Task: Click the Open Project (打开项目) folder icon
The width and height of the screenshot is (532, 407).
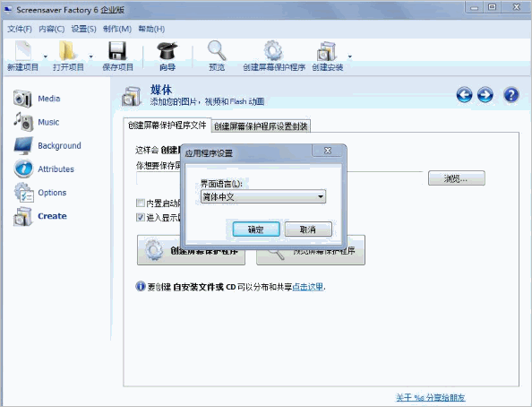Action: [68, 52]
